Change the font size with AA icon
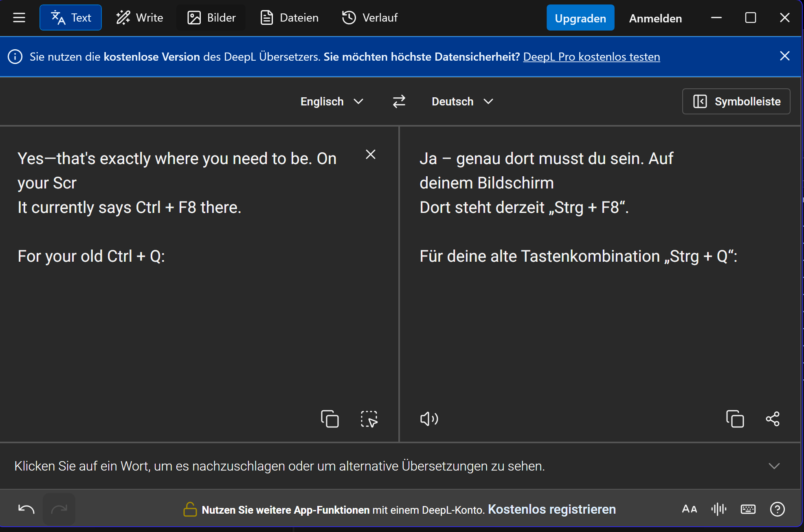The width and height of the screenshot is (804, 532). tap(690, 509)
